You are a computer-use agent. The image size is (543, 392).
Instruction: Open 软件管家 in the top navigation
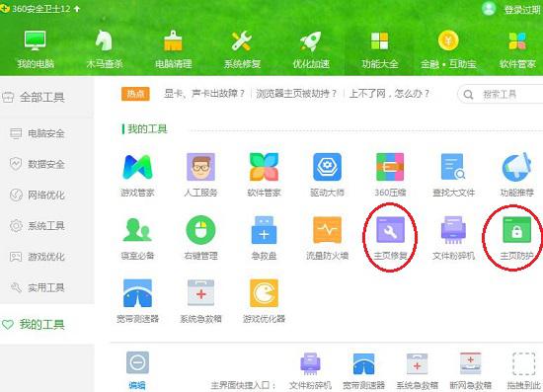click(x=517, y=49)
